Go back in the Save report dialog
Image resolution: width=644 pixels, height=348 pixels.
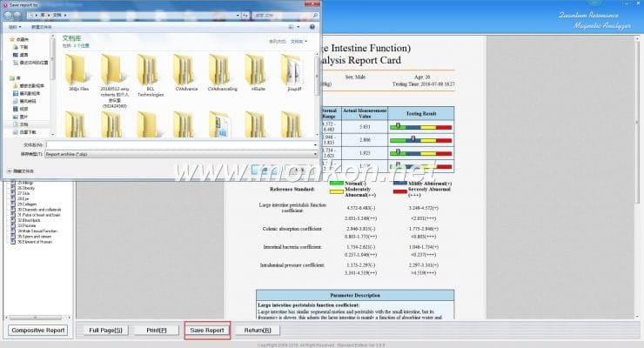(7, 15)
